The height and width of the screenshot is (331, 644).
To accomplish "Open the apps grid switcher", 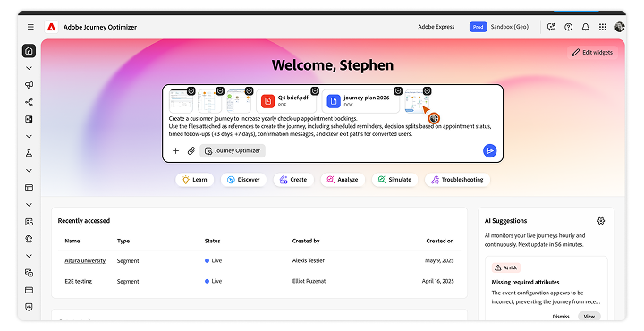I will click(603, 27).
